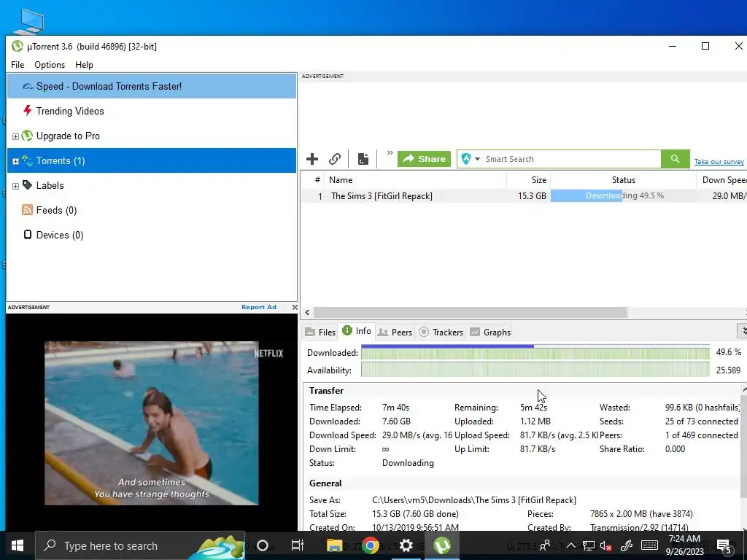Click the taskbar clock showing 7:24 AM

click(684, 545)
